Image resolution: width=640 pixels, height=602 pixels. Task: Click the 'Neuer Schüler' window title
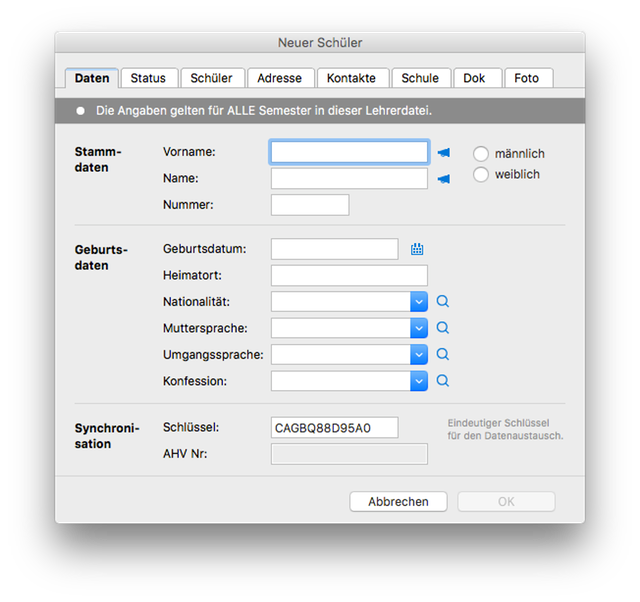[x=320, y=42]
